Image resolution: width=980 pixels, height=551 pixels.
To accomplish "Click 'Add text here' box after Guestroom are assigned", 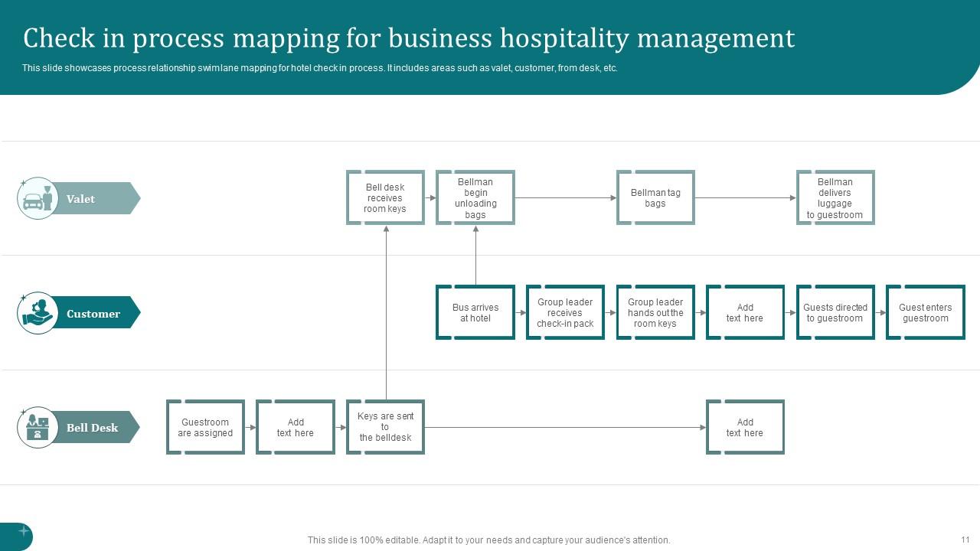I will [296, 427].
